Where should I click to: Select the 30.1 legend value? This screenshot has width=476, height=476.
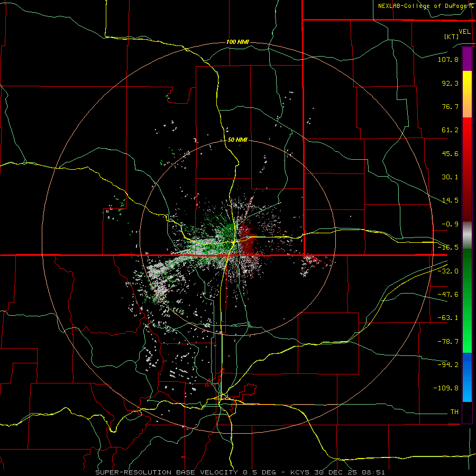[450, 177]
